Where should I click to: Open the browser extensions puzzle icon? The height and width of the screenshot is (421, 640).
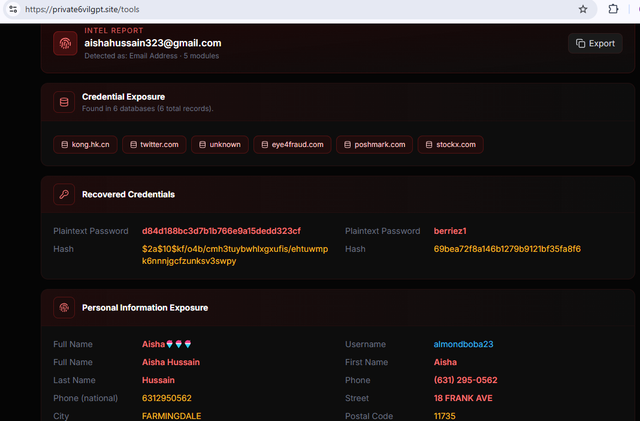(x=613, y=9)
